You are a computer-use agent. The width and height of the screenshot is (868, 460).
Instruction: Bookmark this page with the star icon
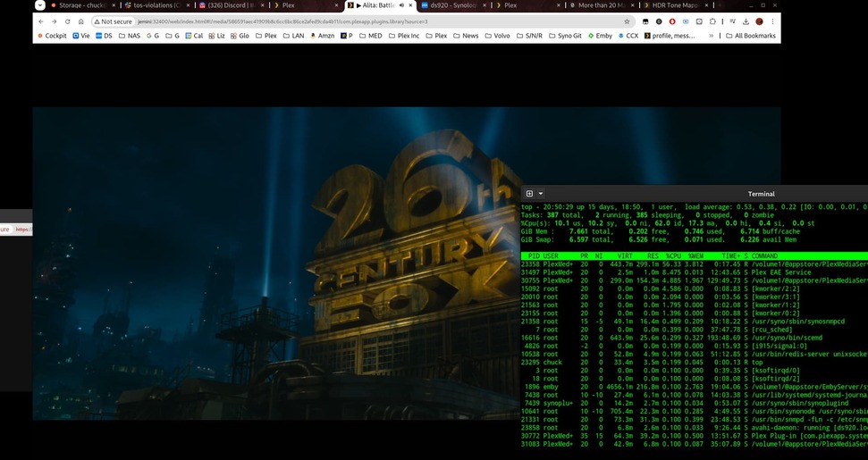627,21
